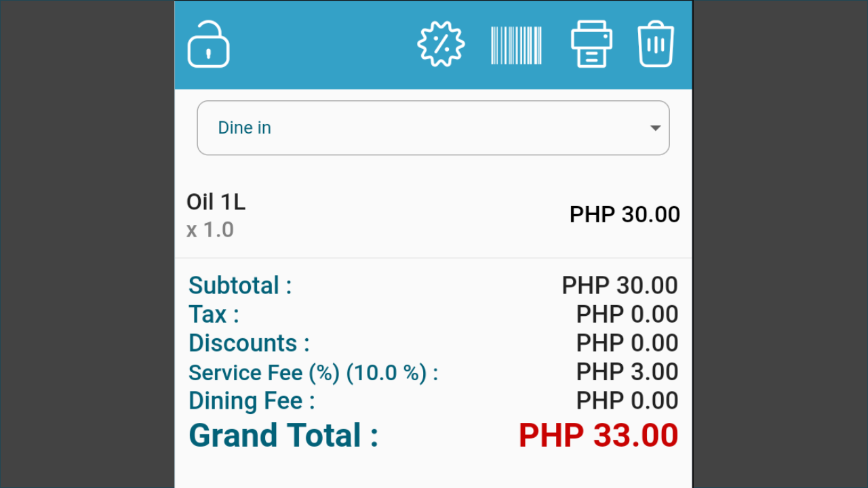Click the red PHP 33.00 grand total
The height and width of the screenshot is (488, 868).
(598, 435)
